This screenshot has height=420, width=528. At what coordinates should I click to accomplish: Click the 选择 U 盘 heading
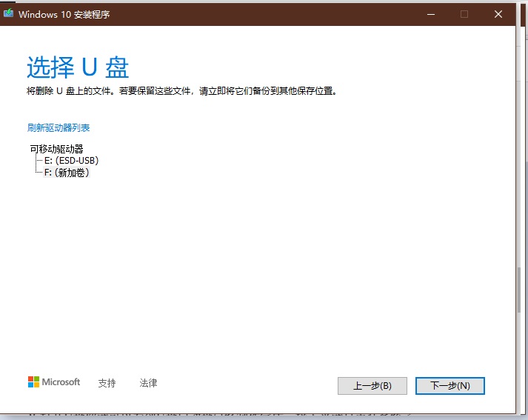[78, 67]
